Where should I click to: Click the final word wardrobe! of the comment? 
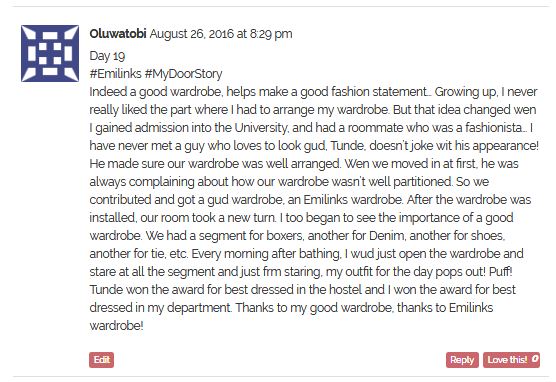click(116, 326)
